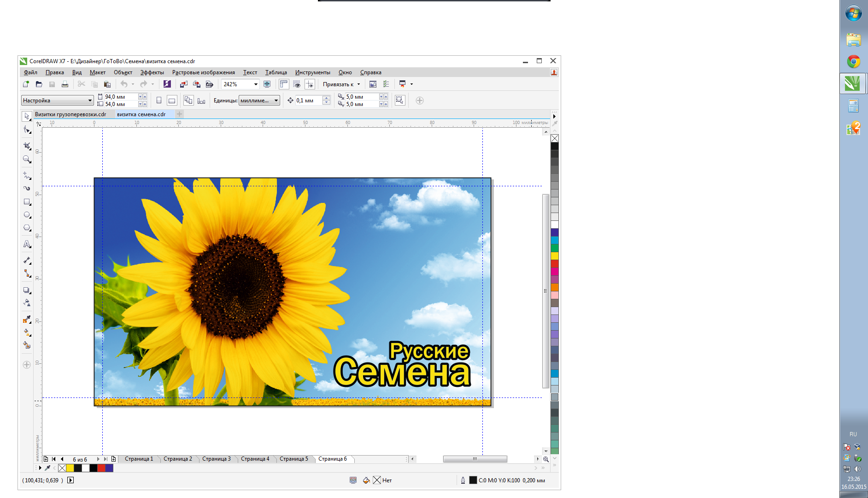Image resolution: width=868 pixels, height=498 pixels.
Task: Open the zoom level 242% dropdown
Action: 256,84
